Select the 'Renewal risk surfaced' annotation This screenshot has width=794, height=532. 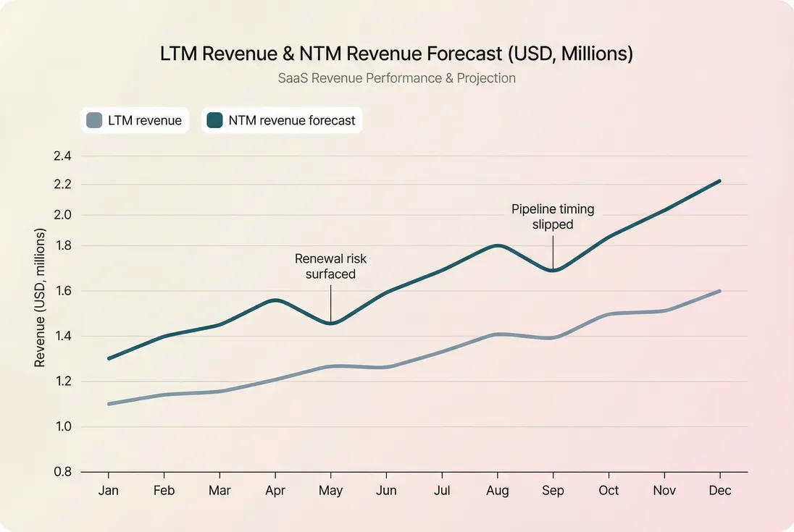[330, 266]
